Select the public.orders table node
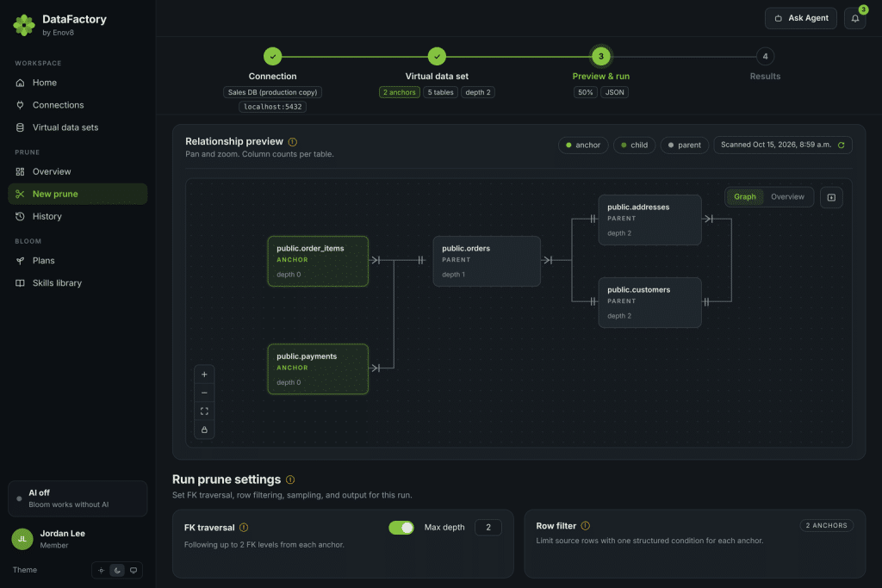The image size is (882, 588). [x=487, y=262]
